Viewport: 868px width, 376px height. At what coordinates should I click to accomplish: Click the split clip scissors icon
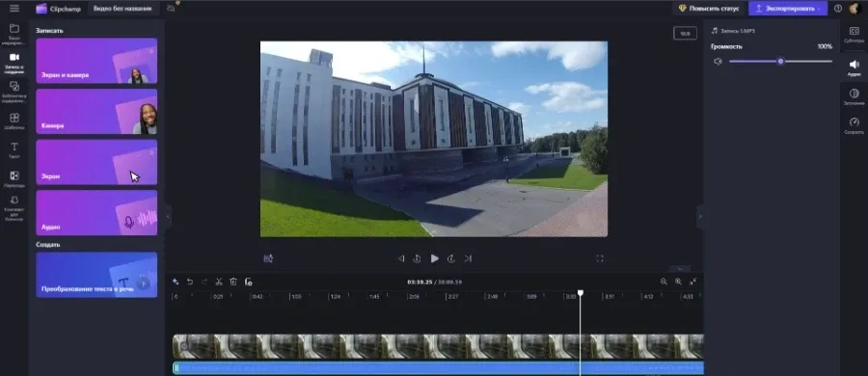(x=219, y=282)
